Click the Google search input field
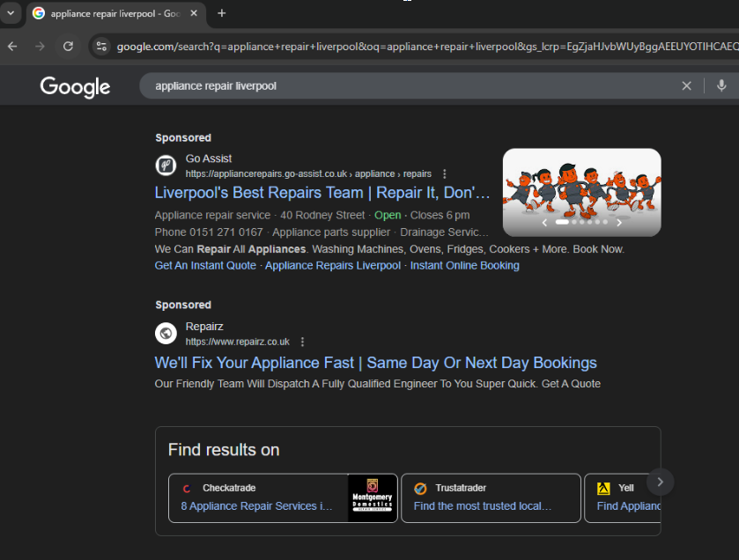This screenshot has width=739, height=560. tap(405, 85)
